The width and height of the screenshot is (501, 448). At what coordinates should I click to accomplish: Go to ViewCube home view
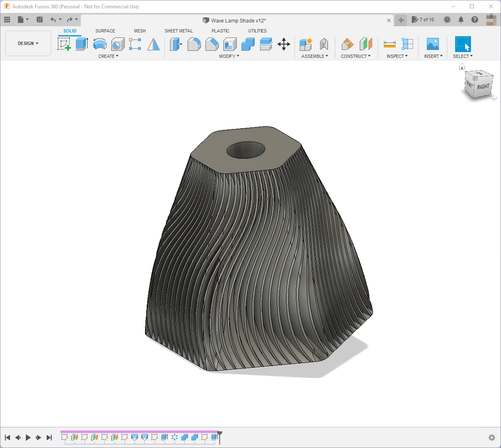point(462,67)
